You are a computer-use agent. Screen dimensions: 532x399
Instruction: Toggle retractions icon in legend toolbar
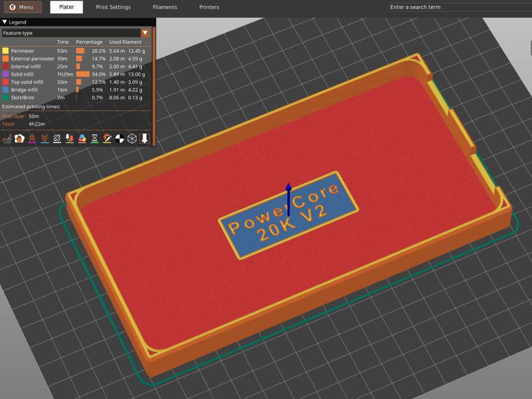click(32, 138)
